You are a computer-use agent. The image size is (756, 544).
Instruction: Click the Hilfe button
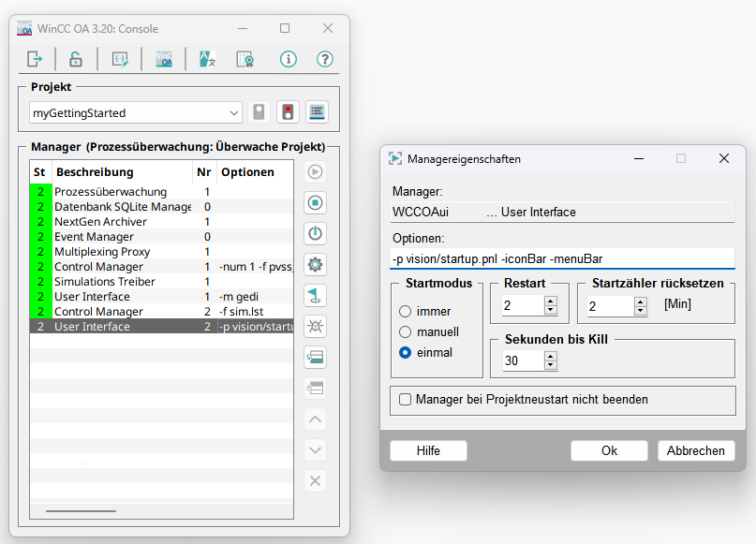pyautogui.click(x=428, y=450)
